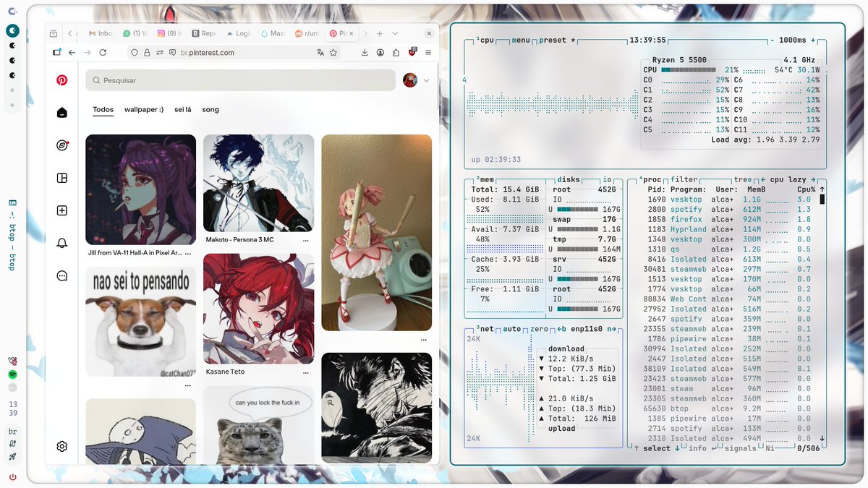Viewport: 868px width, 488px height.
Task: Open site permissions icon in address bar
Action: pyautogui.click(x=159, y=53)
